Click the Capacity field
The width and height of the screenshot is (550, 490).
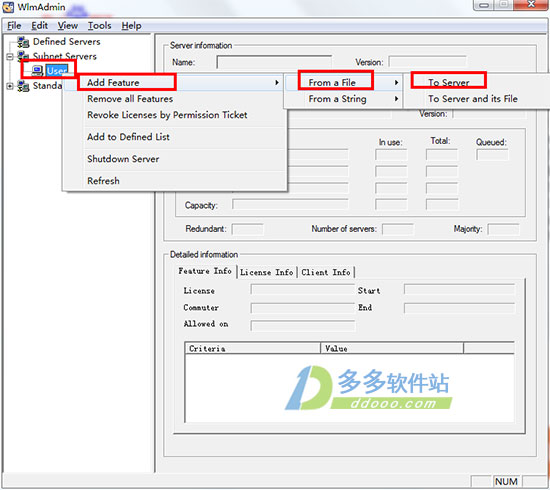click(290, 204)
